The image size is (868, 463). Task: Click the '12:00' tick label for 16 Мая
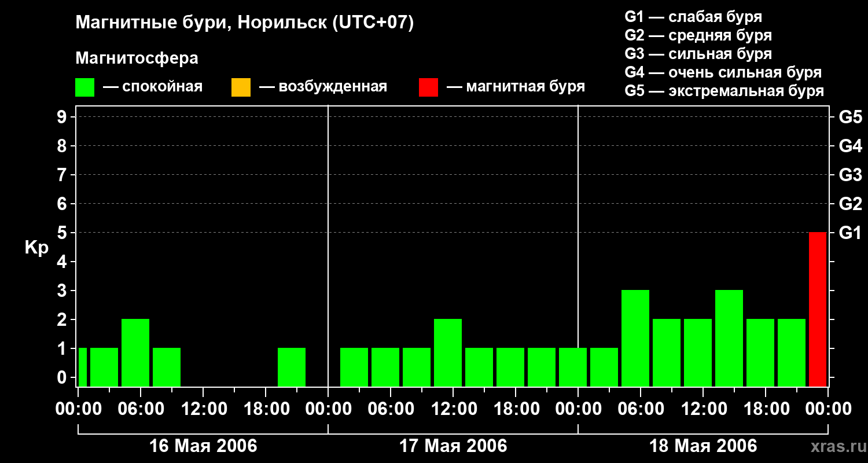tap(203, 409)
